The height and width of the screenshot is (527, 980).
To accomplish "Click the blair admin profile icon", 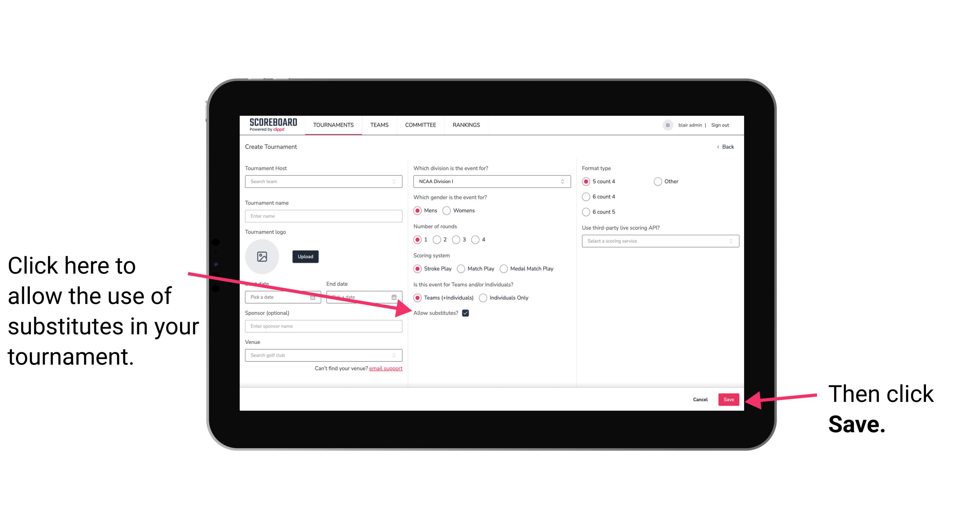I will [667, 124].
